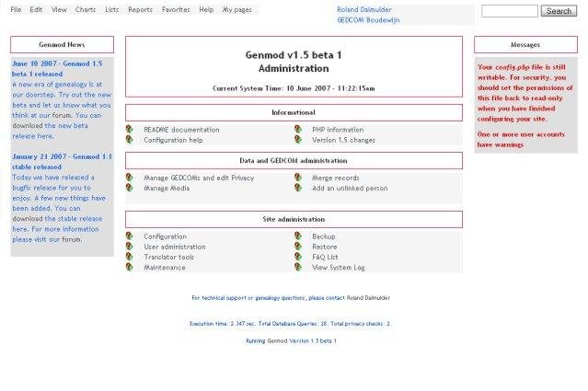This screenshot has width=588, height=391.
Task: Click the icon beside Configuration help
Action: coord(130,140)
